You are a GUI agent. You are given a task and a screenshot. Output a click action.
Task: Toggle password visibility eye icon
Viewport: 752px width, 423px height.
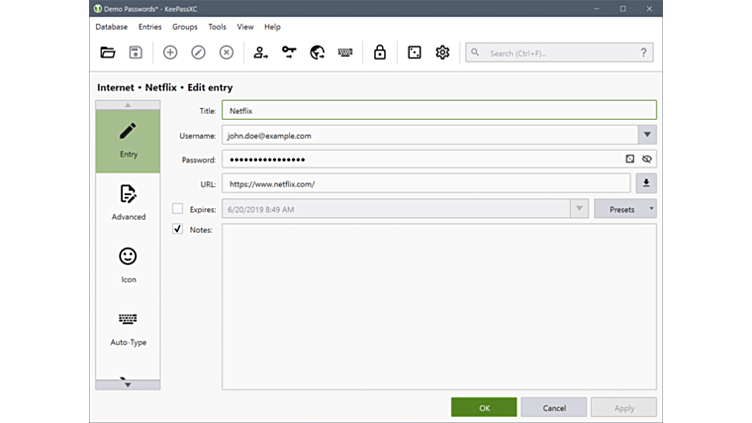coord(647,159)
